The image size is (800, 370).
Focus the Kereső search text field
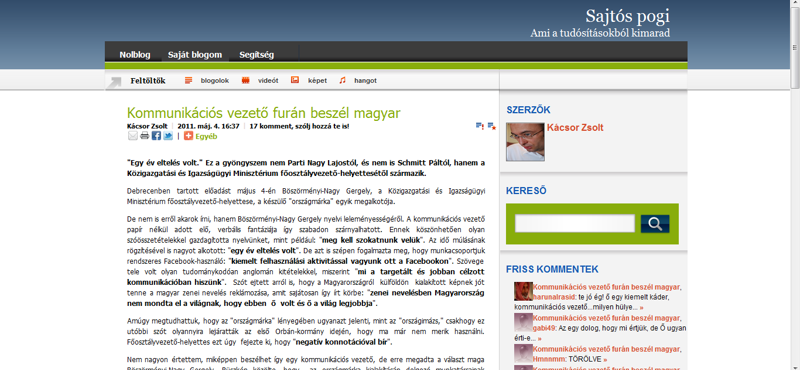tap(574, 224)
